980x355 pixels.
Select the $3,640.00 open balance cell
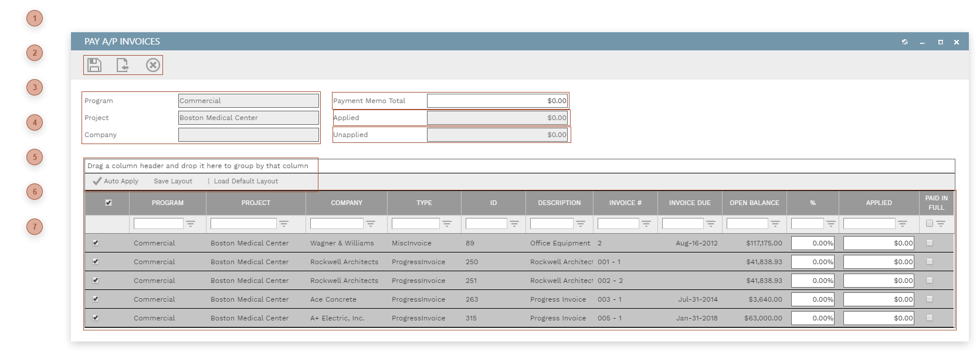click(x=765, y=299)
